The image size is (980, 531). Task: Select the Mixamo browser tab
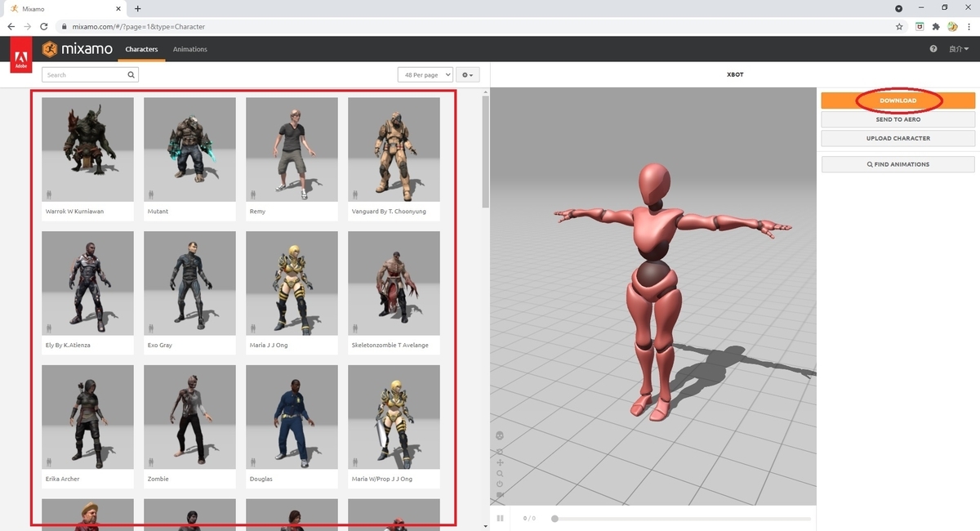click(x=65, y=8)
